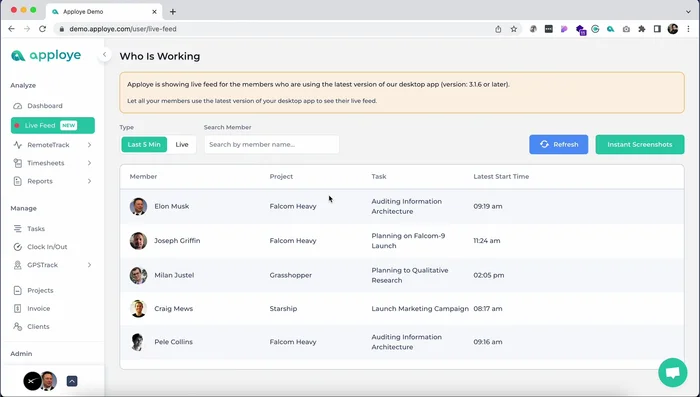Switch feed type to Live
Viewport: 700px width, 397px height.
tap(182, 145)
